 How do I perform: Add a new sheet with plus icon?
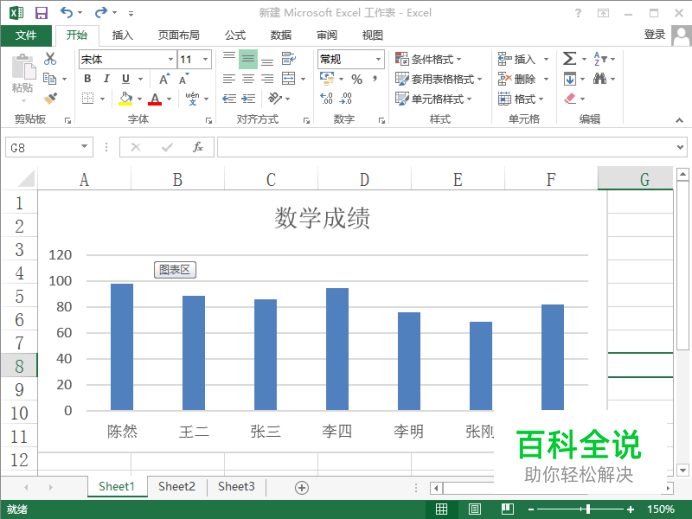pyautogui.click(x=302, y=487)
